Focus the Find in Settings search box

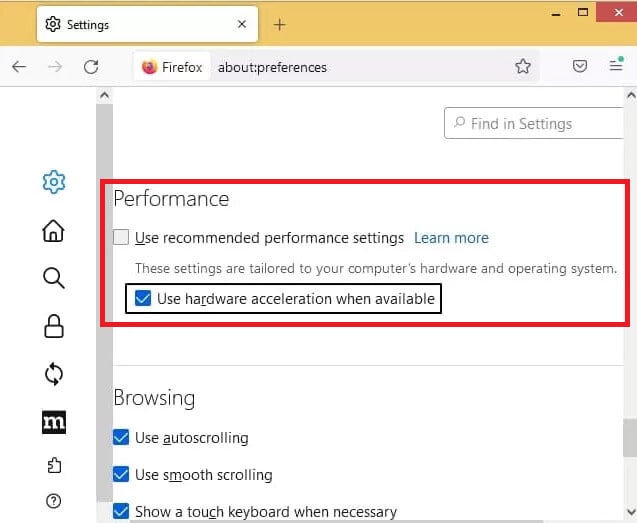(534, 124)
